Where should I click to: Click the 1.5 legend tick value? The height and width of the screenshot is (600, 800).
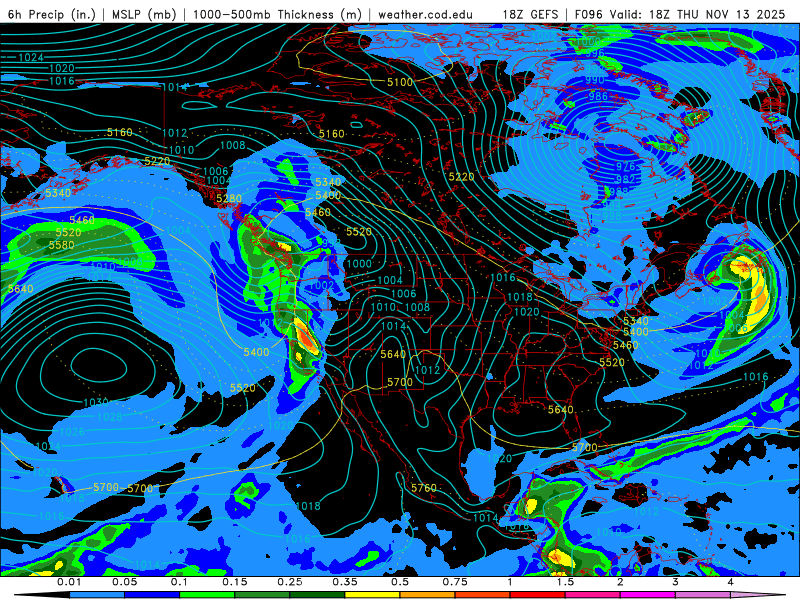pos(565,582)
